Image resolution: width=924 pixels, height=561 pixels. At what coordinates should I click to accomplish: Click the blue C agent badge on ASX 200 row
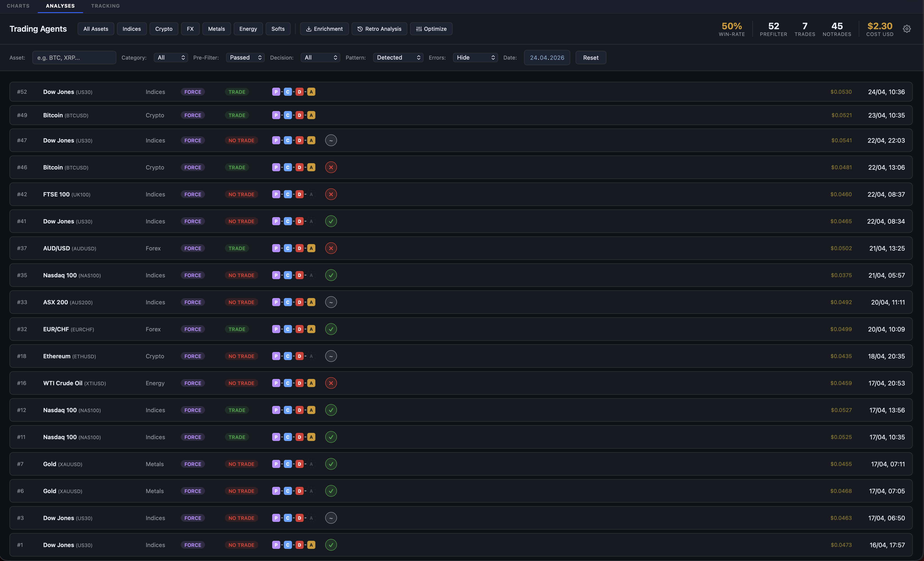click(x=288, y=302)
